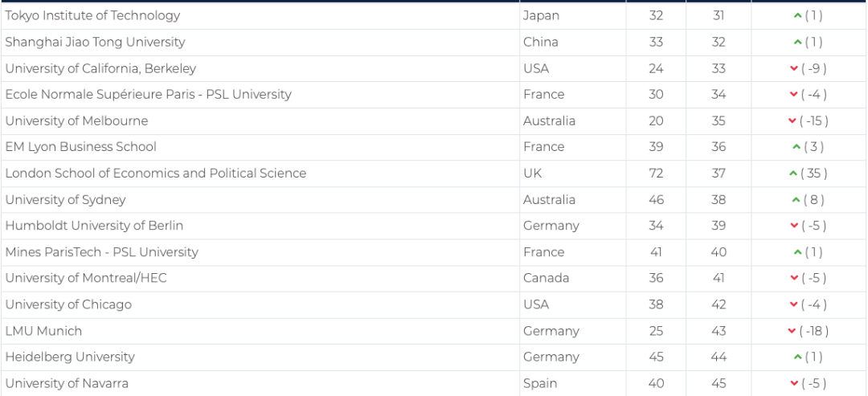
Task: Select Shanghai Jiao Tong University name
Action: click(95, 42)
